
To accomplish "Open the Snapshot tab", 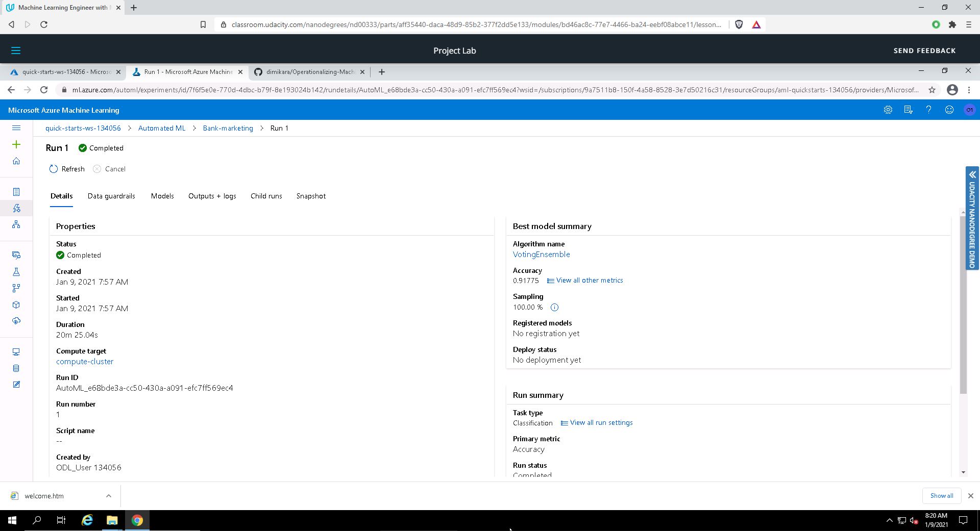I will pos(311,196).
